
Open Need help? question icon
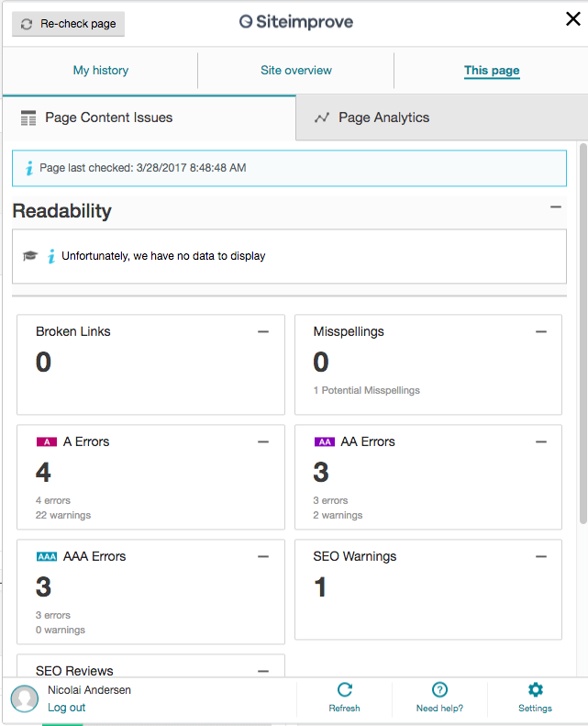(439, 690)
